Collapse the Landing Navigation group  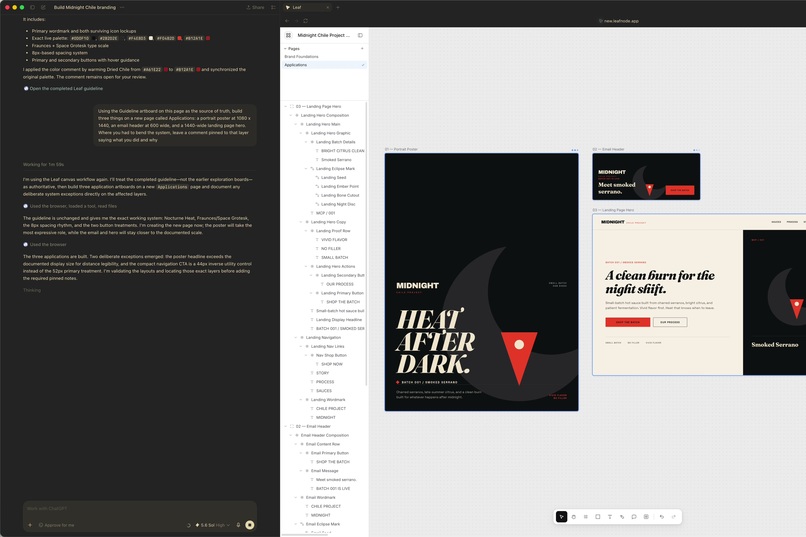coord(296,338)
